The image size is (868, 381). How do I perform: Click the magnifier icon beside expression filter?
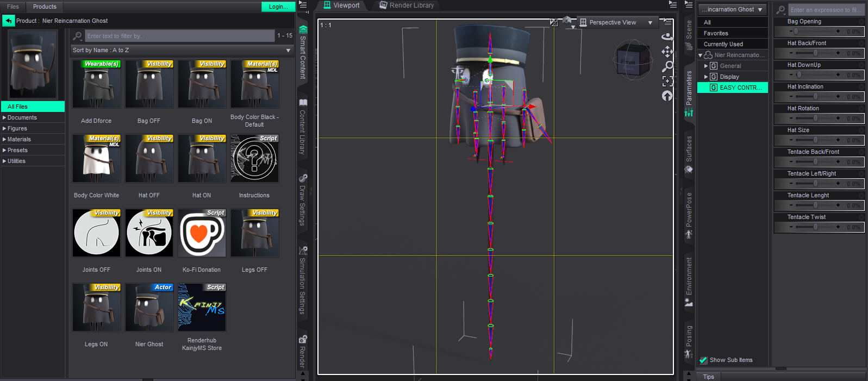pyautogui.click(x=781, y=10)
